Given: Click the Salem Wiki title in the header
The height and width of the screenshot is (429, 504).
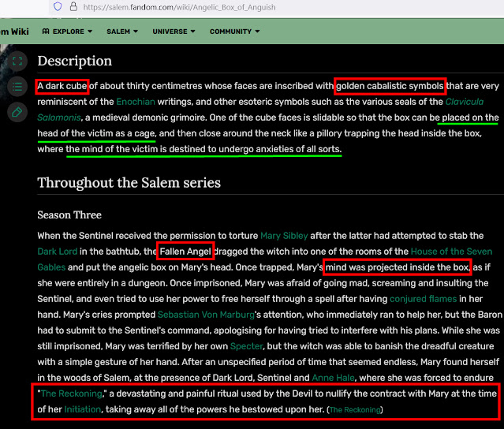Looking at the screenshot, I should 14,32.
